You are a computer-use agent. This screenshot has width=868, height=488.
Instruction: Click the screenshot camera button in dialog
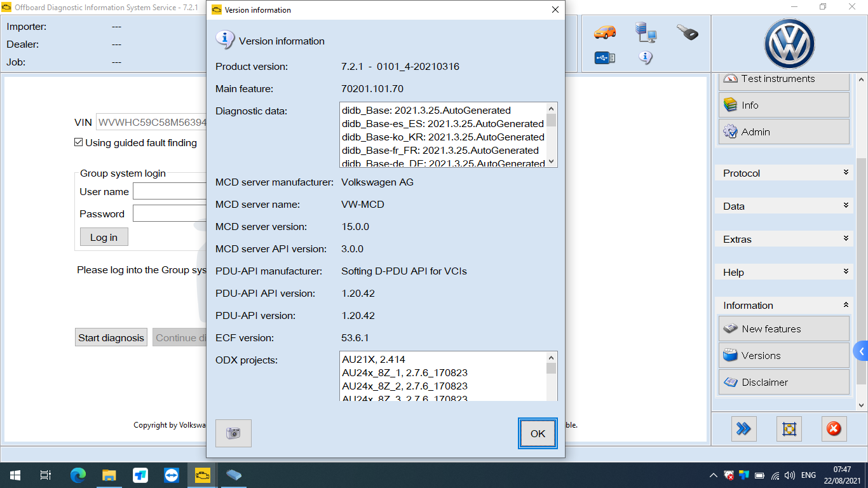tap(233, 433)
